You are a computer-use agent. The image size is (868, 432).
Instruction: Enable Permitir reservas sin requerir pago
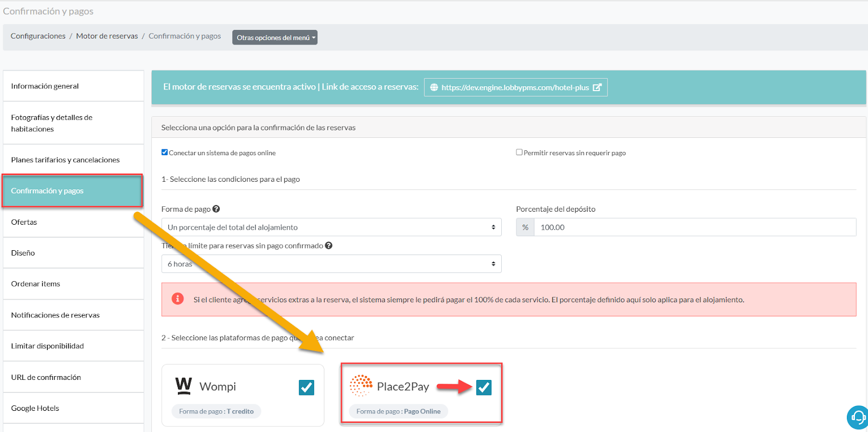tap(519, 153)
